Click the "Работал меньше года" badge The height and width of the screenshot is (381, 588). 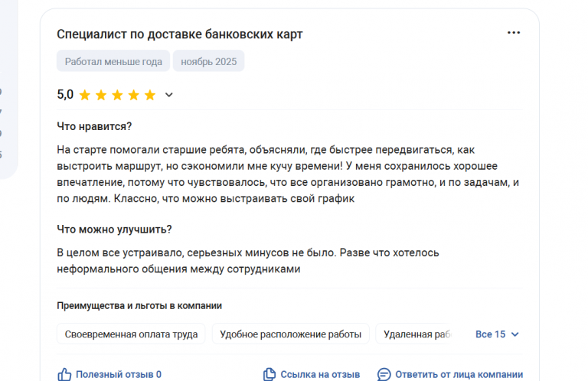113,61
